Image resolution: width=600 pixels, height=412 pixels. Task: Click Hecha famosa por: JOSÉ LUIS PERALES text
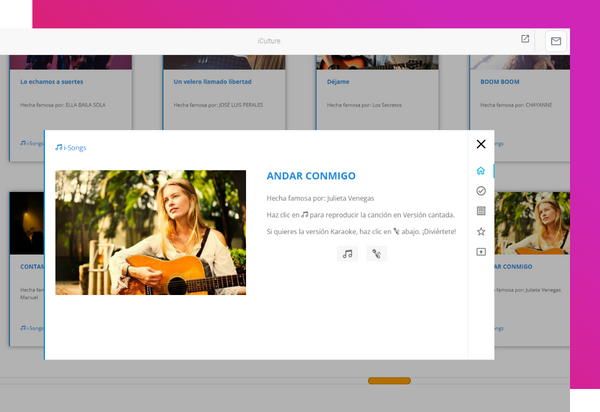218,105
